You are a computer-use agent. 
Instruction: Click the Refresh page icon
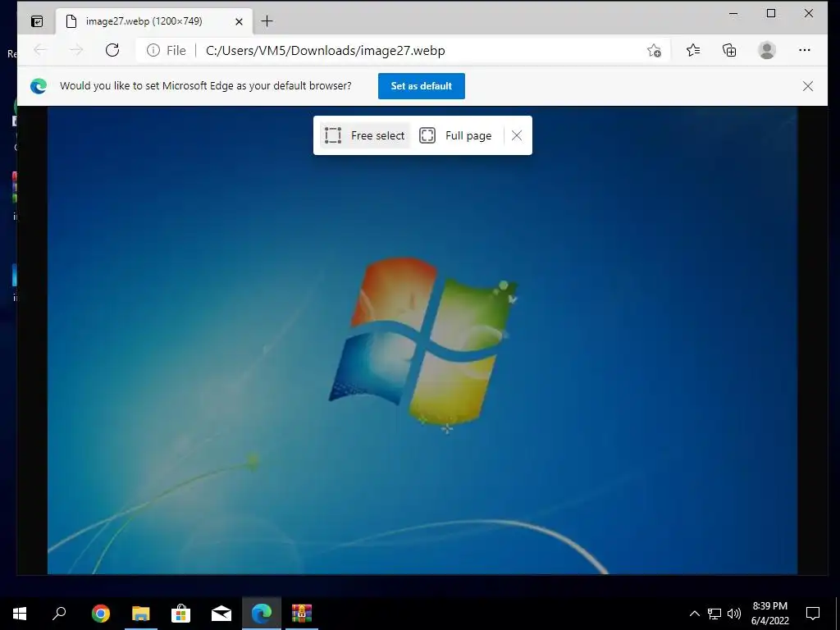(x=112, y=50)
